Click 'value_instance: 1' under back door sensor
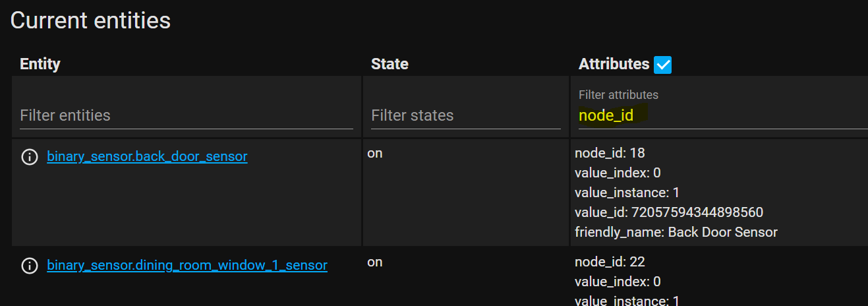868x306 pixels. 627,193
